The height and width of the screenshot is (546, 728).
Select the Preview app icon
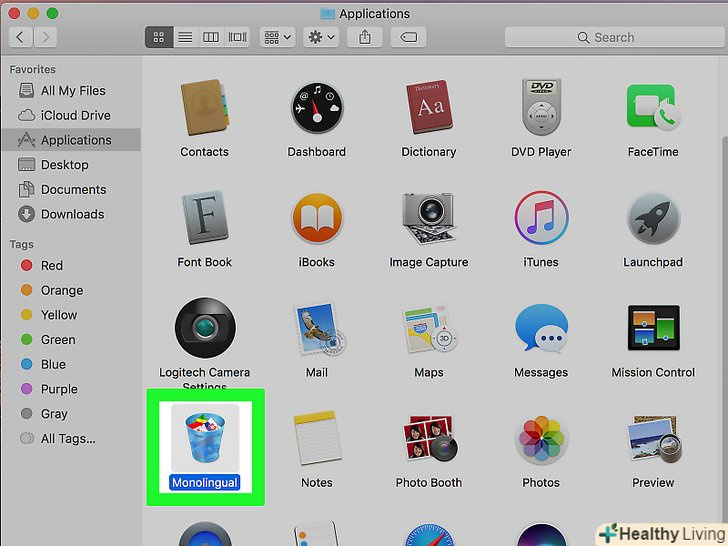[x=655, y=439]
